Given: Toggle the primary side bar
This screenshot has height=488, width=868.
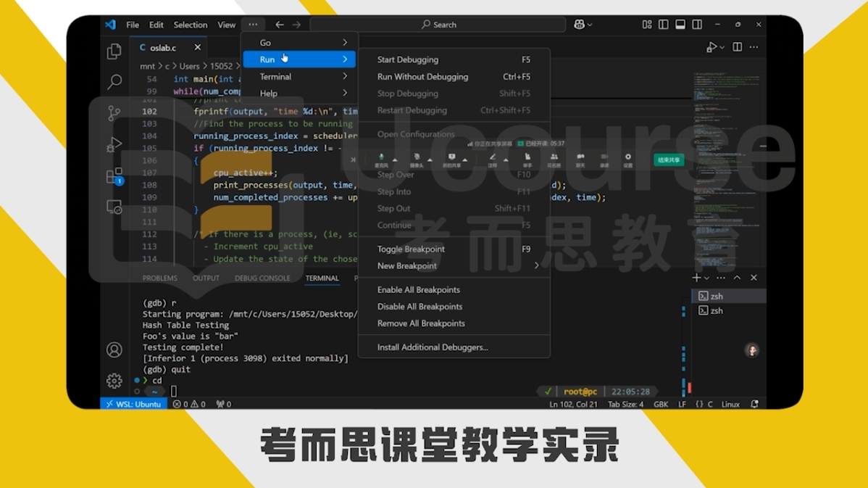Looking at the screenshot, I should tap(663, 25).
